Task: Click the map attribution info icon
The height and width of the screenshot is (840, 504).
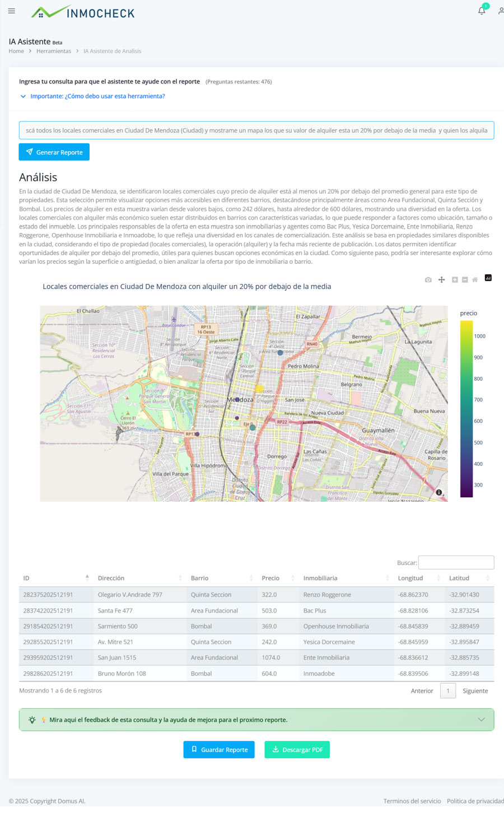Action: [x=439, y=492]
